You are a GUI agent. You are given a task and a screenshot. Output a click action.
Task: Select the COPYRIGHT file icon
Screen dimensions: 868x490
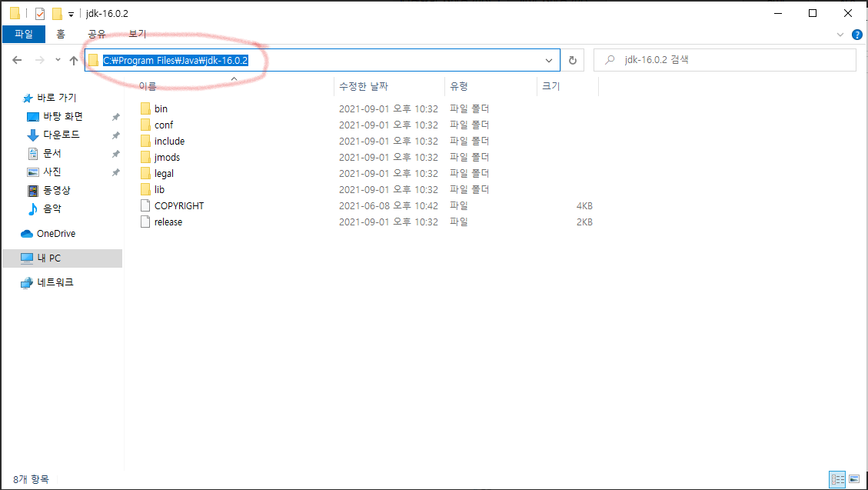click(145, 205)
